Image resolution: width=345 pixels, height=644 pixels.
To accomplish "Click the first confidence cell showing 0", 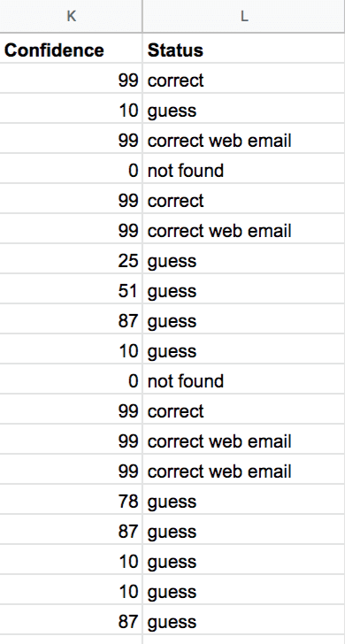I will [71, 168].
